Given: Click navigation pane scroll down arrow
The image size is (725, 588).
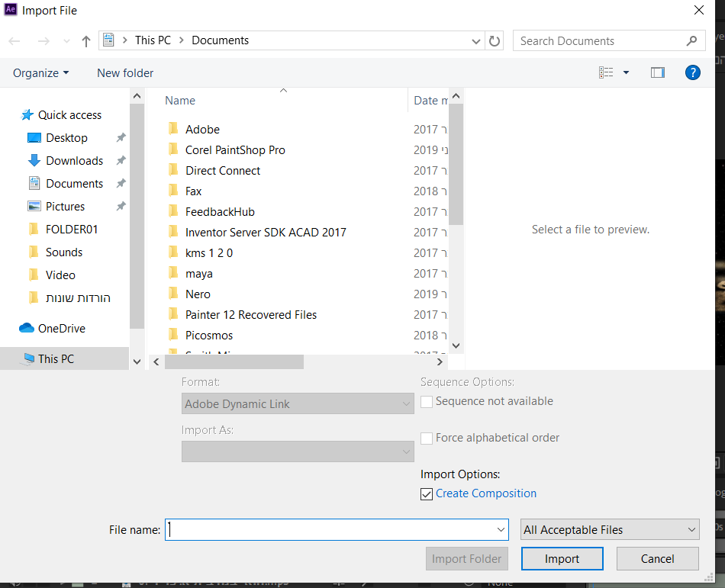Looking at the screenshot, I should click(x=137, y=361).
